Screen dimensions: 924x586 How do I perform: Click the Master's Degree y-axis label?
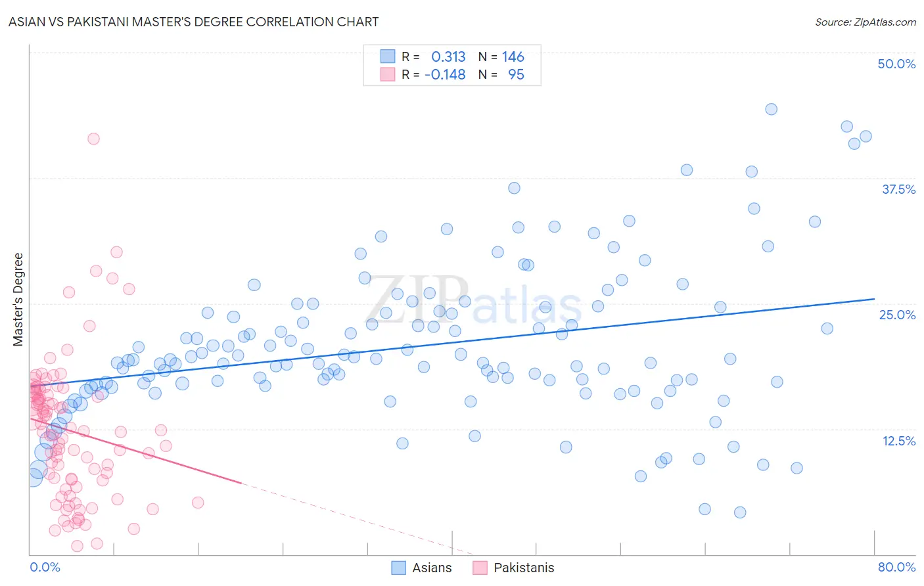click(18, 300)
